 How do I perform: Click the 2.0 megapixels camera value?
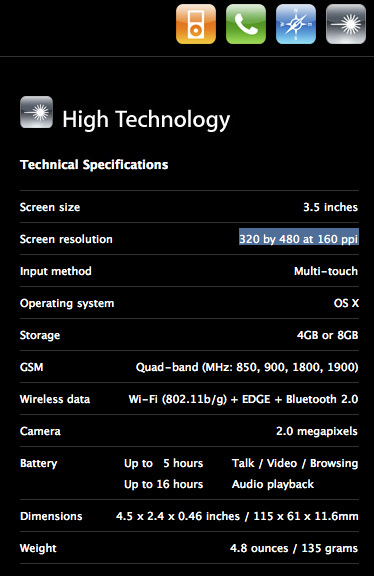pos(317,431)
